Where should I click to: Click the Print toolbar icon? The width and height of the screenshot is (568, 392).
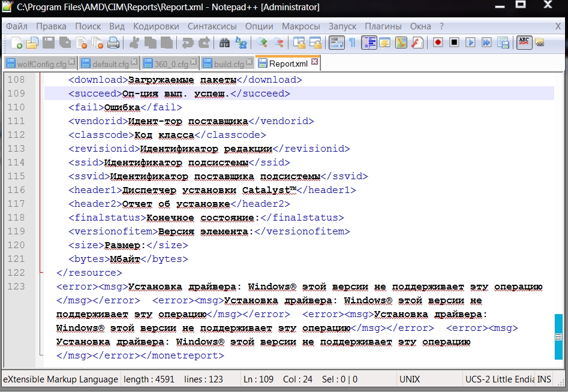pos(113,43)
